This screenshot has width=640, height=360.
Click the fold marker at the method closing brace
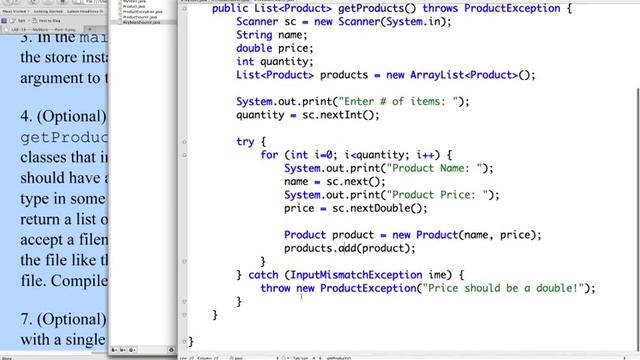(184, 315)
